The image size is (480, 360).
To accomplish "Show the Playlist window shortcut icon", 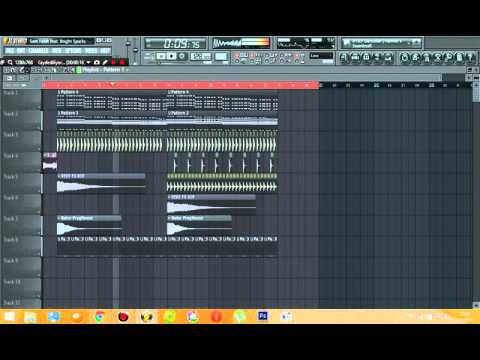I will (x=344, y=58).
